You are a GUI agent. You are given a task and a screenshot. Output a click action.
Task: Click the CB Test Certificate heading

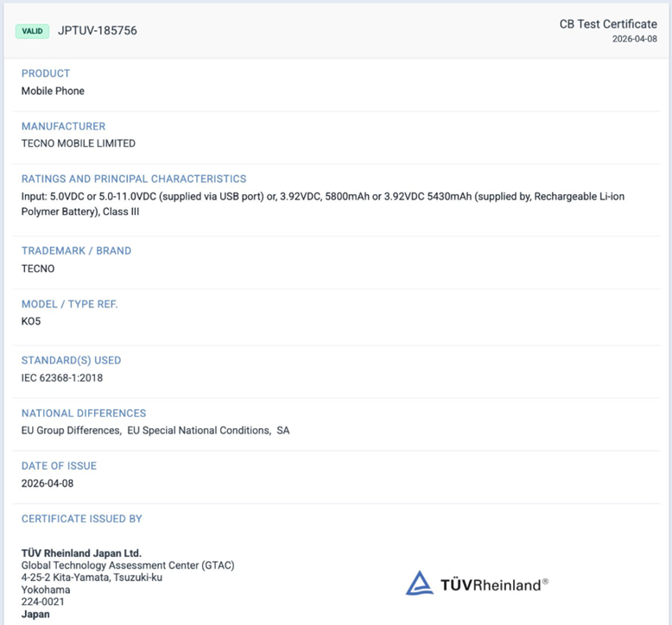(x=608, y=24)
